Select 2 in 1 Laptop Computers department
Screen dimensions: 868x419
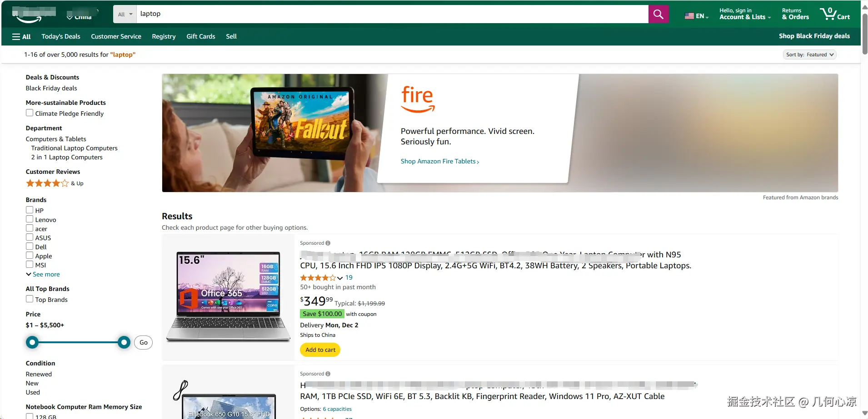[67, 158]
